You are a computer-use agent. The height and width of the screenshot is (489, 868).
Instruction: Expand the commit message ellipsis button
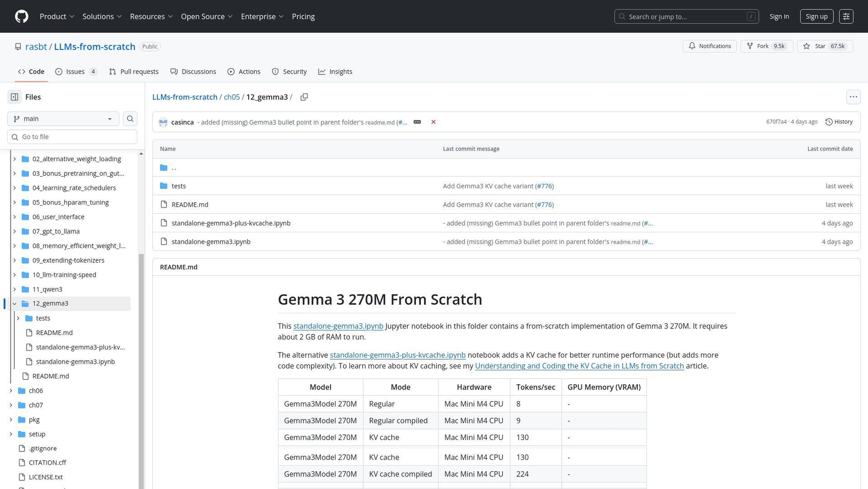point(417,122)
